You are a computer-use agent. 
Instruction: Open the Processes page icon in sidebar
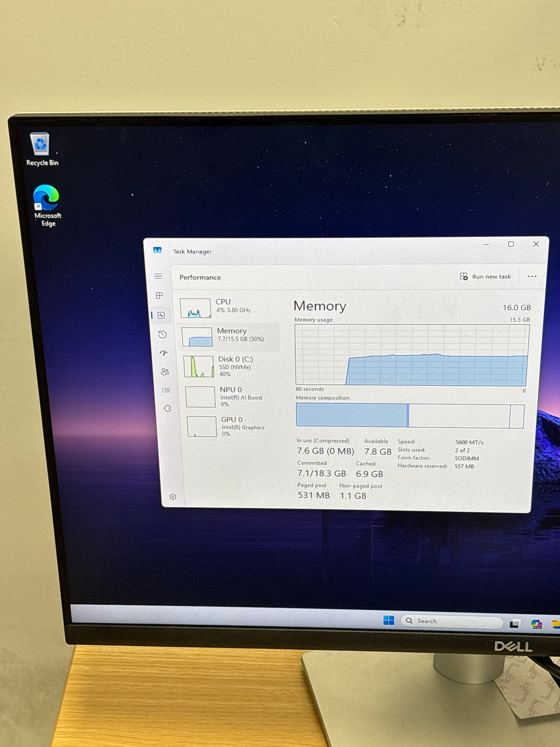(159, 296)
